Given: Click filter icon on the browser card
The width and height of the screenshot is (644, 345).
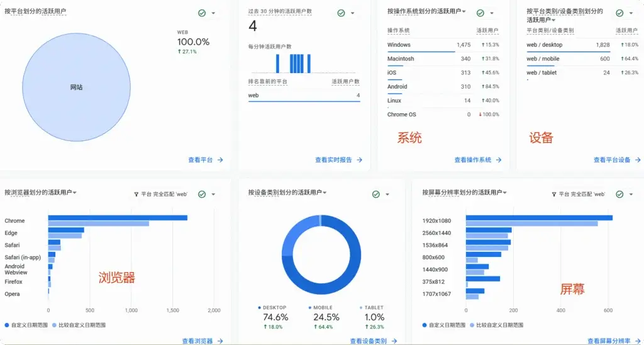Looking at the screenshot, I should click(x=136, y=194).
